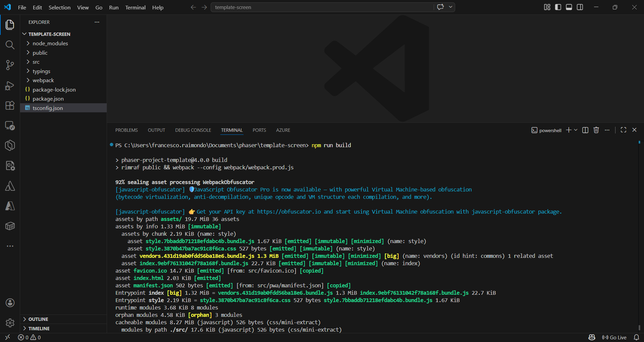Image resolution: width=644 pixels, height=342 pixels.
Task: Open package-lock.json file
Action: tap(63, 90)
